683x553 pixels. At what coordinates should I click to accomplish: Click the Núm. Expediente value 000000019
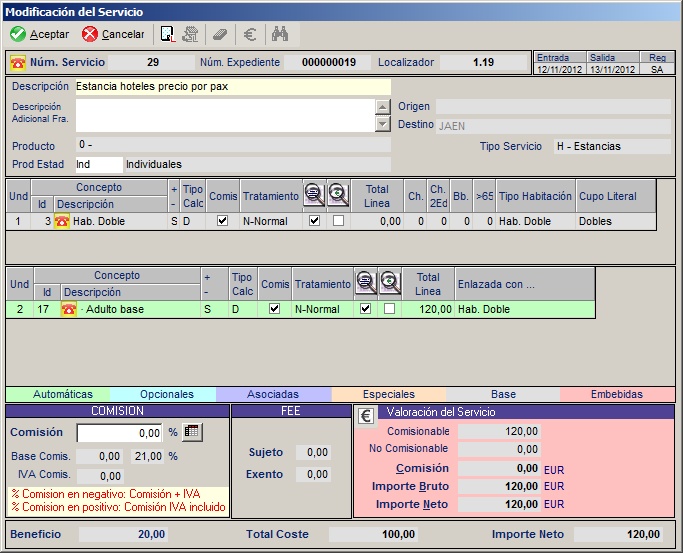pos(328,62)
